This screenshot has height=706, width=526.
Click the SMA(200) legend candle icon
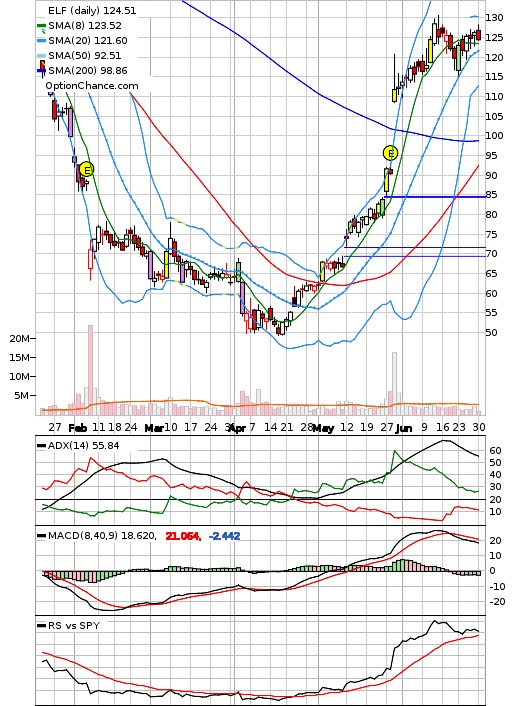[x=42, y=68]
